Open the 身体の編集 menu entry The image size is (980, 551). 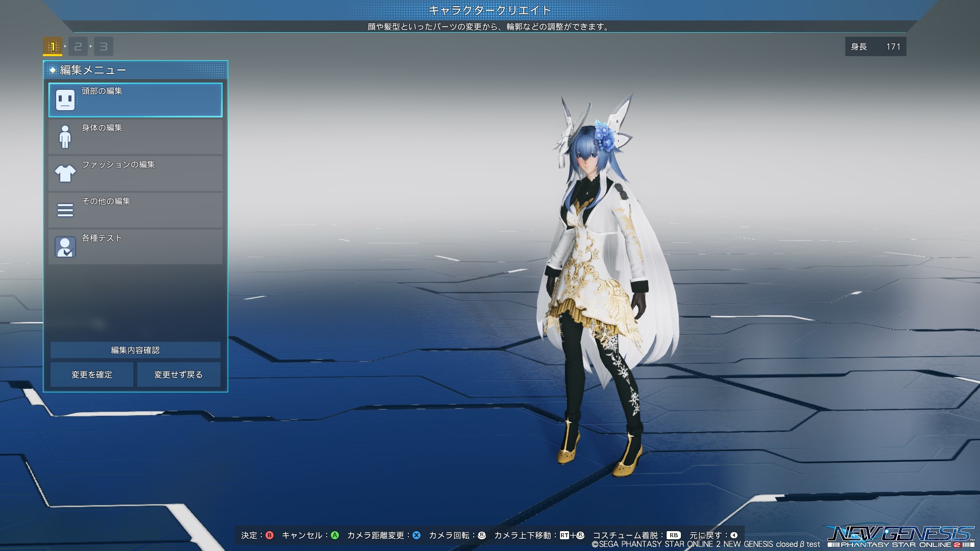[135, 137]
